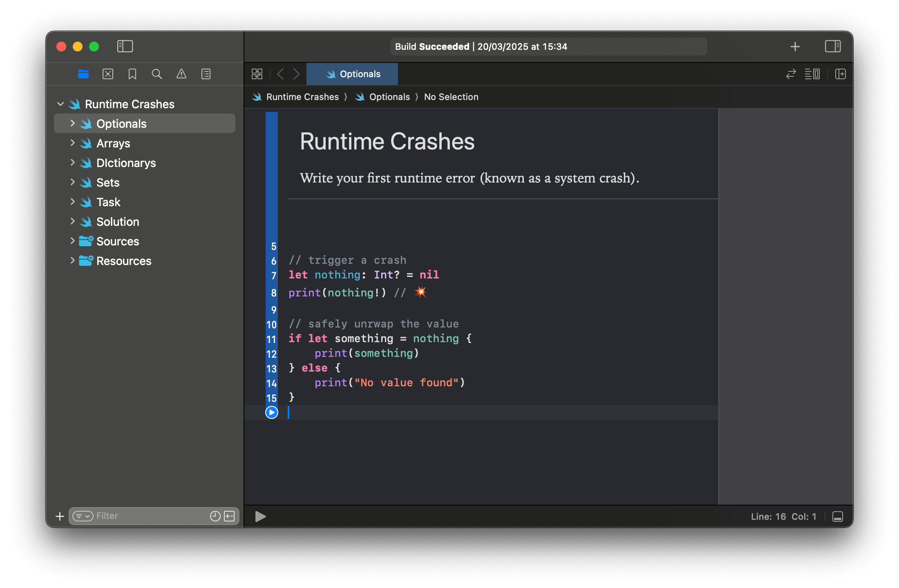Image resolution: width=899 pixels, height=588 pixels.
Task: Open Runtime Crashes in the breadcrumb bar
Action: click(302, 97)
